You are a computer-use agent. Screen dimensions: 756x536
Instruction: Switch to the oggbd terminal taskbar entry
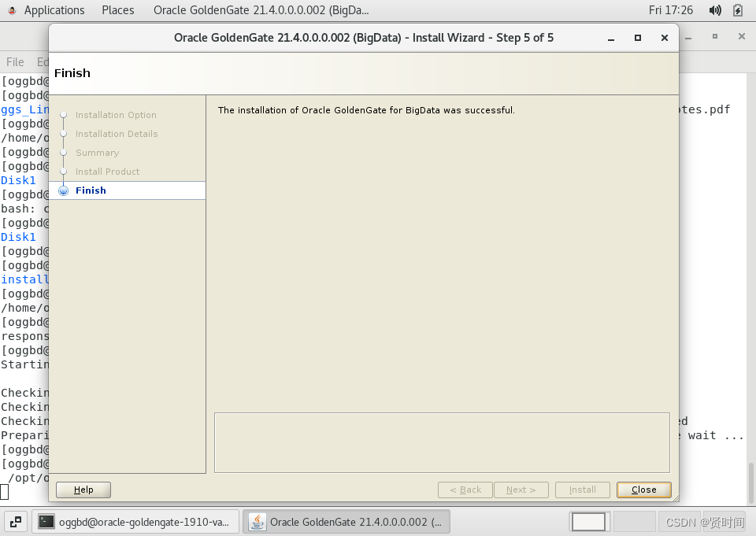point(135,522)
